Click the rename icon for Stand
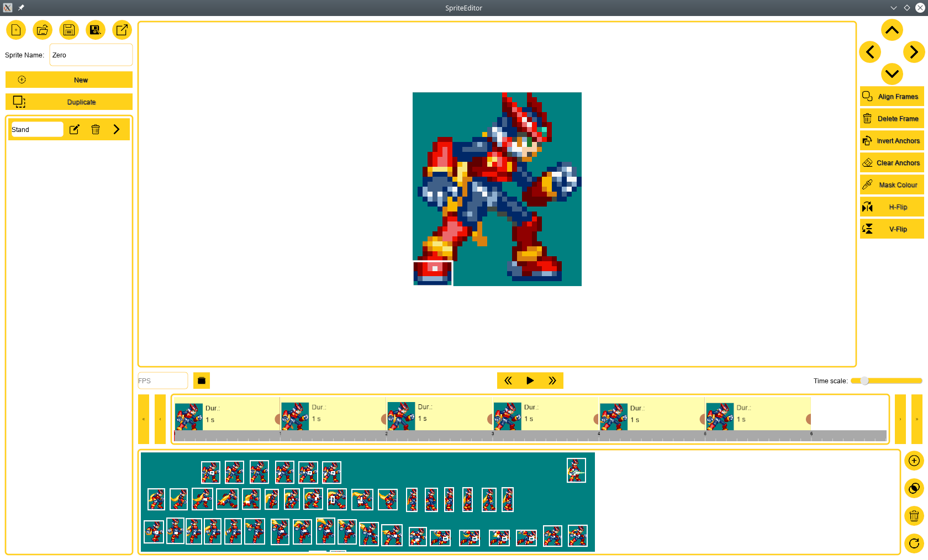The image size is (928, 560). click(x=75, y=129)
